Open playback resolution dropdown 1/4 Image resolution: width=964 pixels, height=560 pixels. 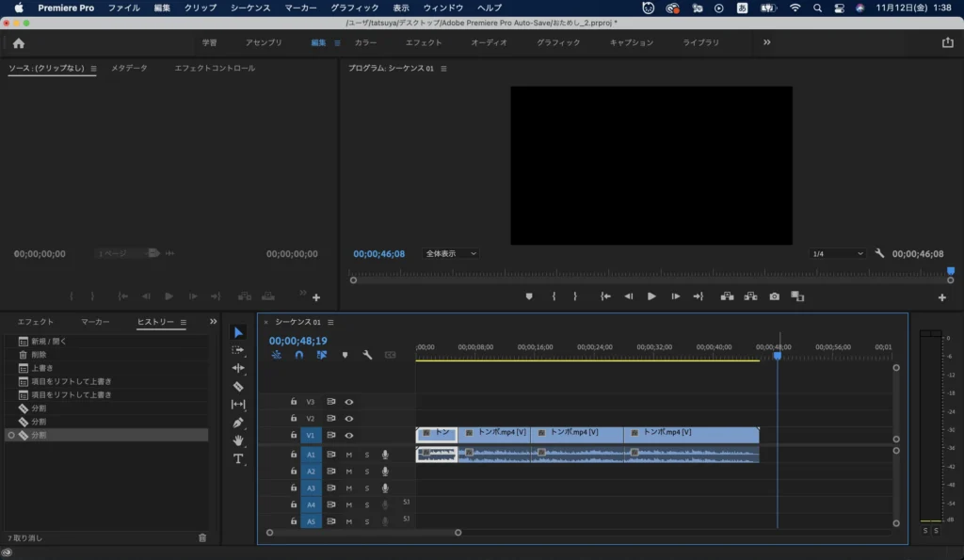838,254
